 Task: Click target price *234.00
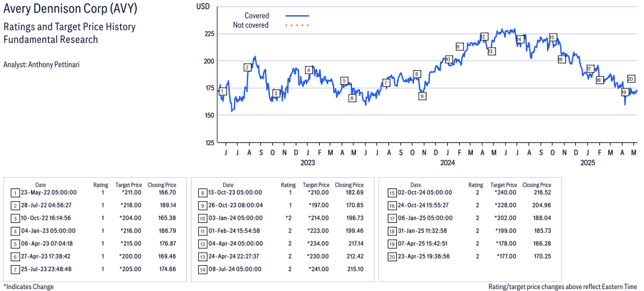click(x=318, y=243)
